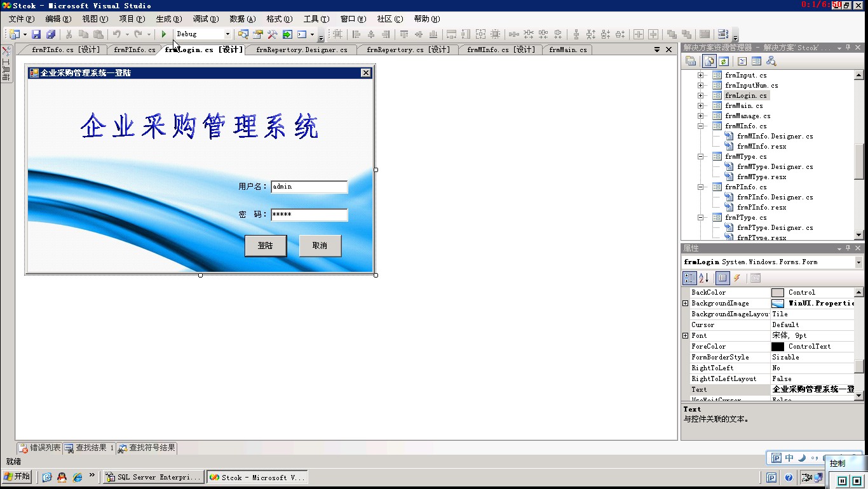The width and height of the screenshot is (868, 489).
Task: Show events with the lightning bolt icon
Action: [x=737, y=278]
